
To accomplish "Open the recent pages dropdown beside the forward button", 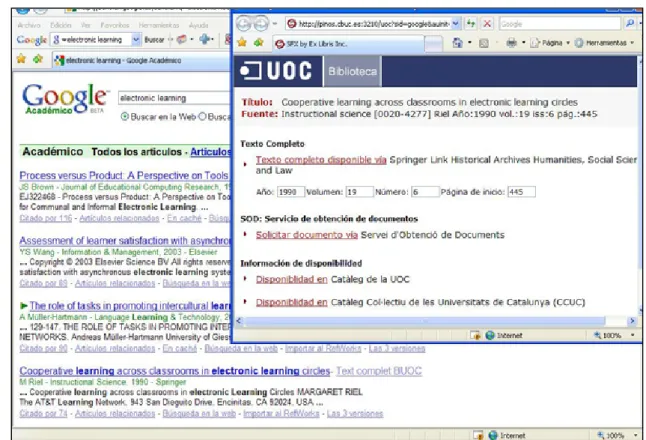I will [x=275, y=24].
